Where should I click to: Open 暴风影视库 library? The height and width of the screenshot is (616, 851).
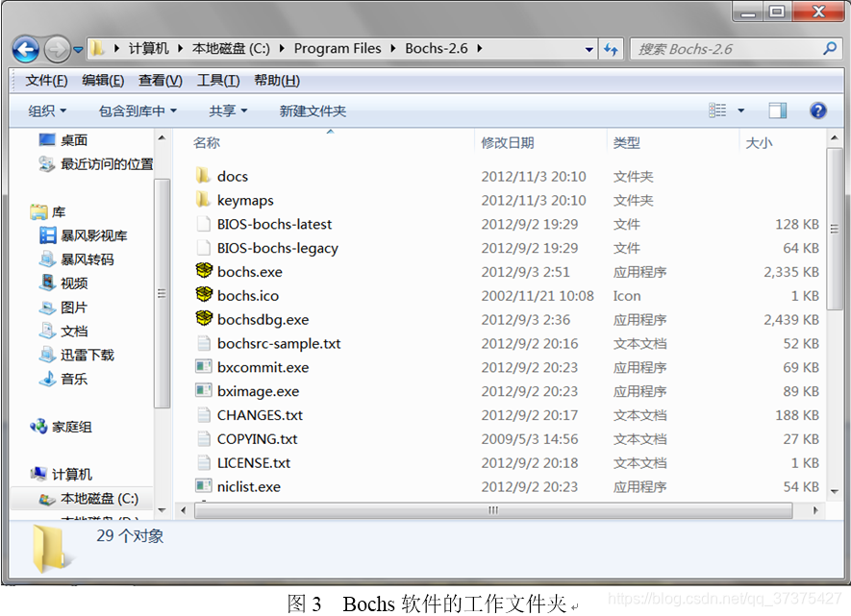pos(83,235)
